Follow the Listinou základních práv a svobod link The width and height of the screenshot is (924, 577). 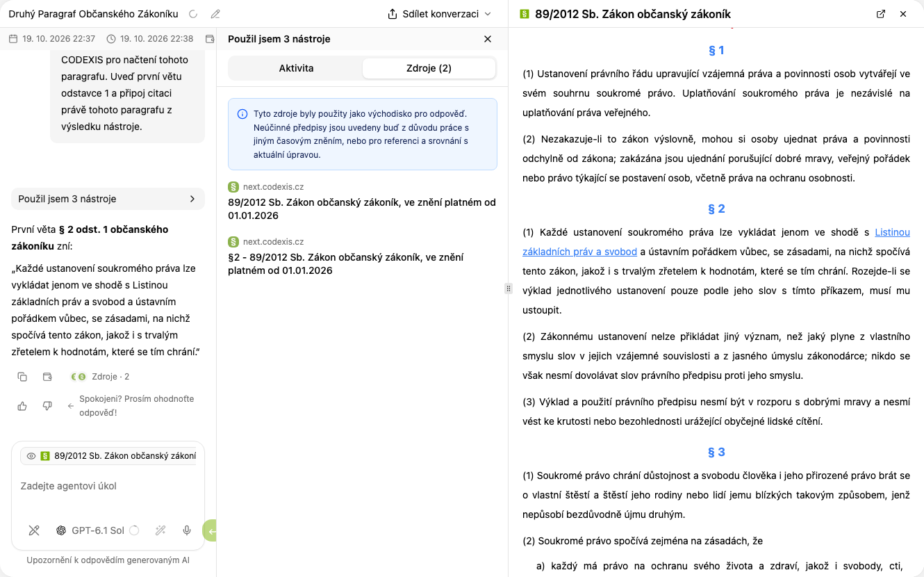716,242
